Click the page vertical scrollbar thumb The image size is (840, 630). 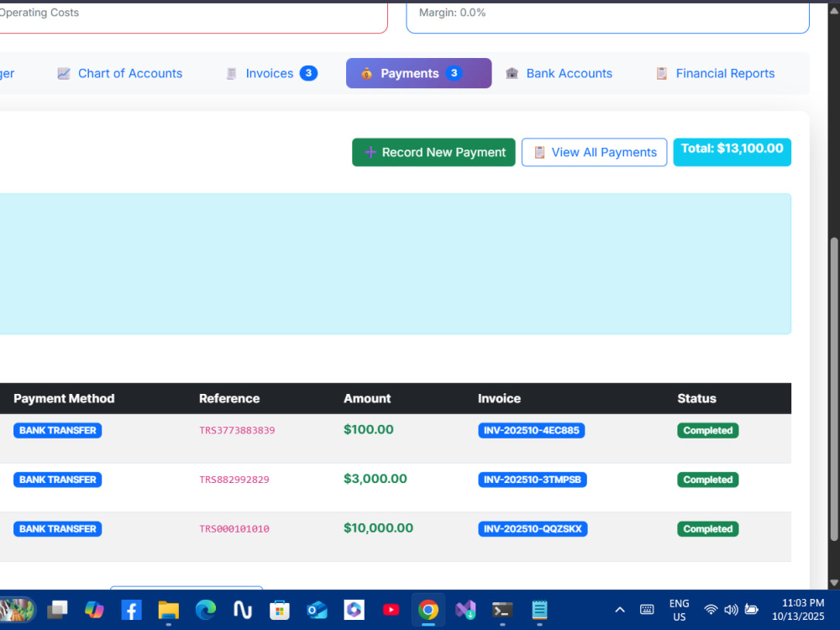point(833,389)
